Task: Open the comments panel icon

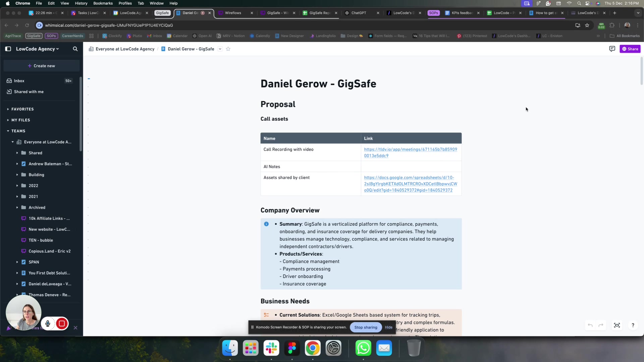Action: pyautogui.click(x=612, y=49)
